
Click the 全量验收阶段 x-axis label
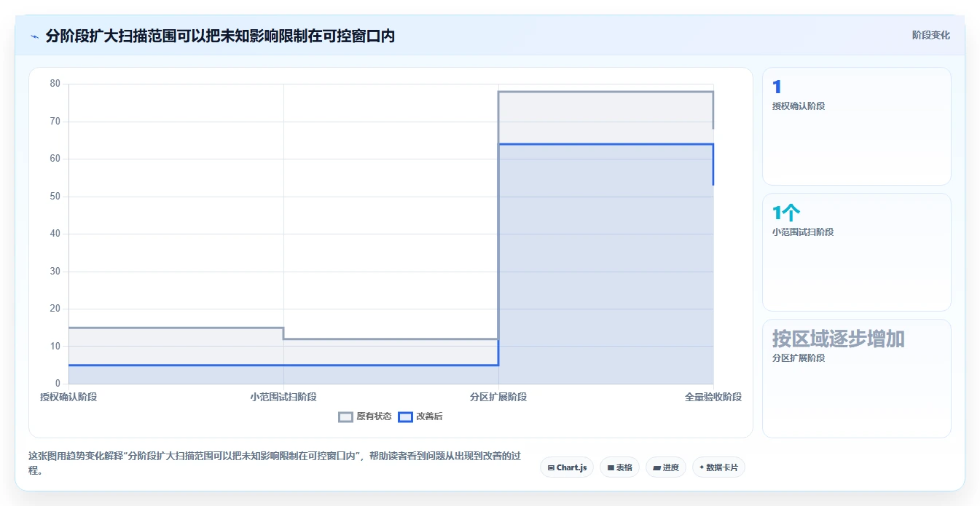coord(713,397)
